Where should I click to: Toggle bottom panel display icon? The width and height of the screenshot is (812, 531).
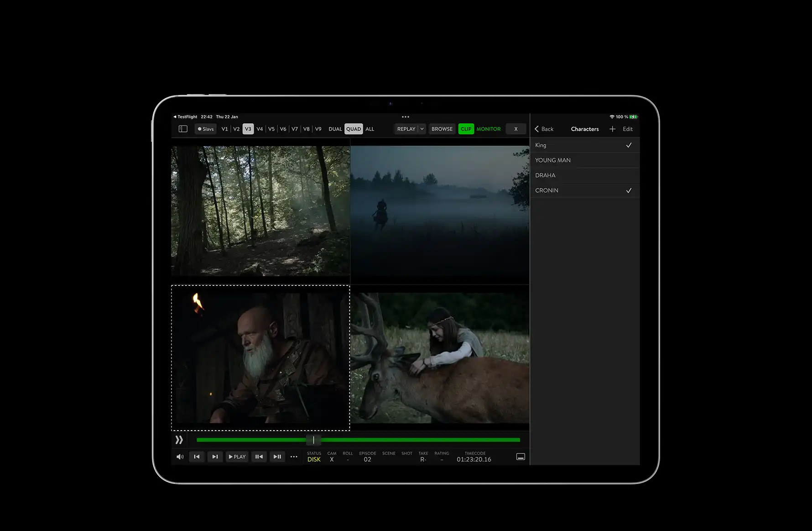(521, 457)
